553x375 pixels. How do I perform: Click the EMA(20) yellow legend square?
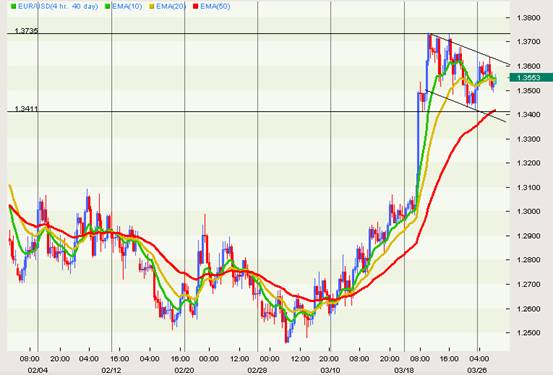152,6
